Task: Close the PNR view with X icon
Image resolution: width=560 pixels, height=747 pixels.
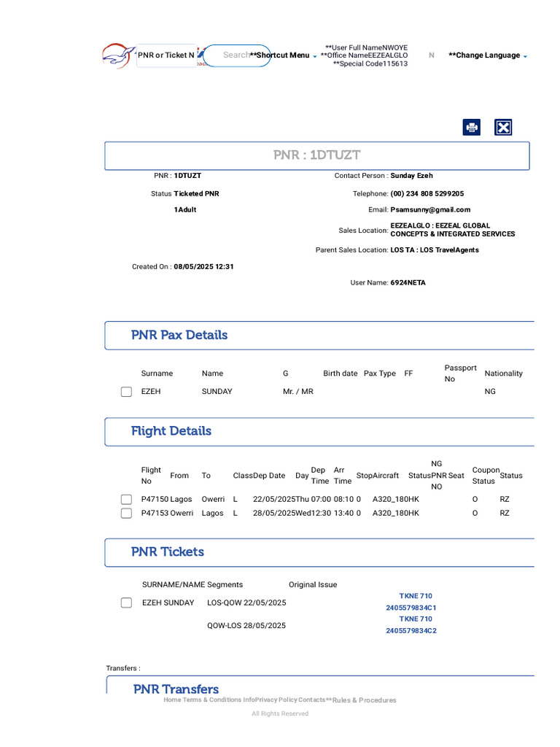Action: click(503, 128)
